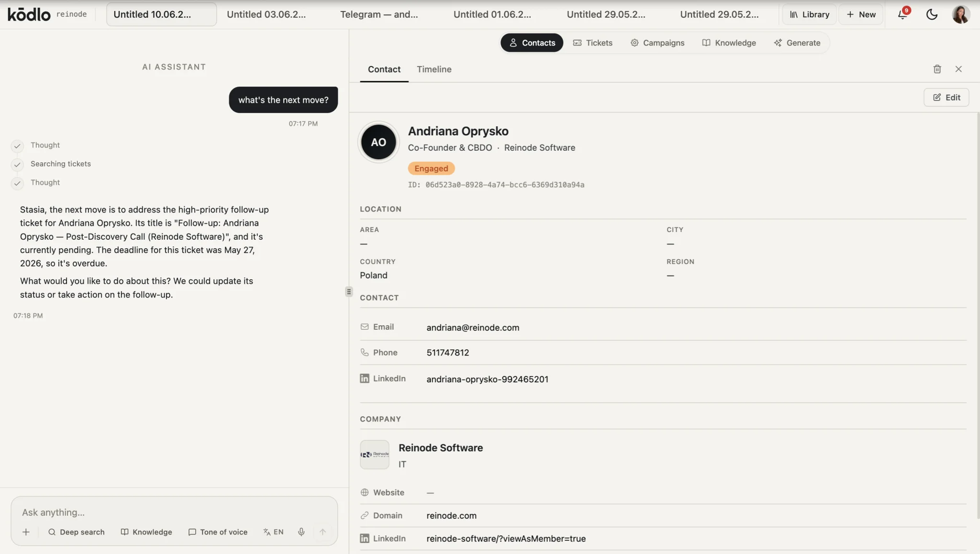Click the contact ID text
The width and height of the screenshot is (980, 554).
pyautogui.click(x=496, y=185)
